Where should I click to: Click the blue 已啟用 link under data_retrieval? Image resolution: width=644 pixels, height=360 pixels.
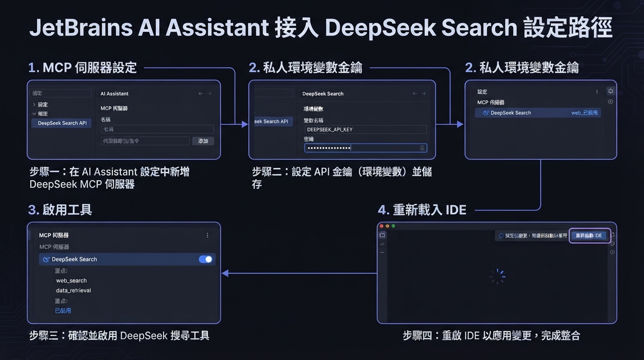coord(63,311)
